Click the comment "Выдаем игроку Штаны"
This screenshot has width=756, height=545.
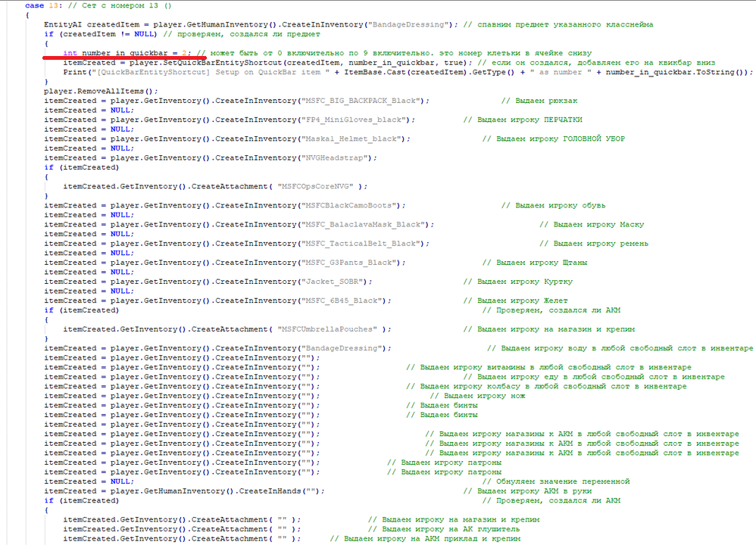tap(535, 263)
